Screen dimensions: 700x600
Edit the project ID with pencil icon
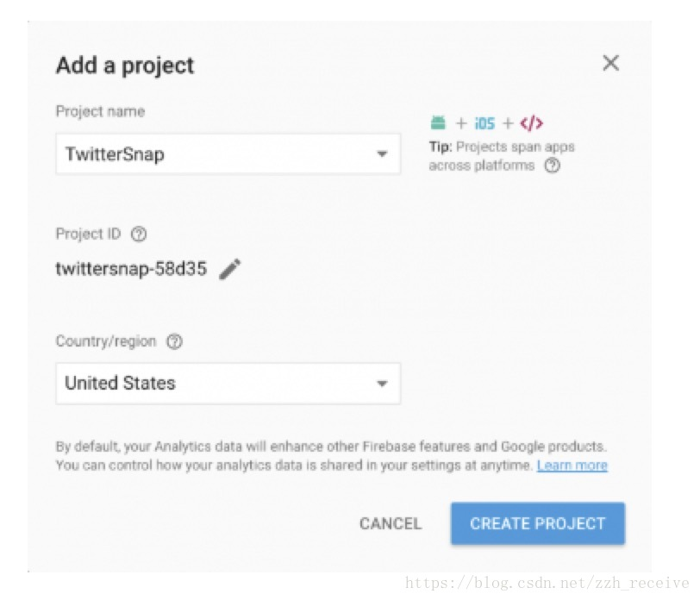pos(230,269)
